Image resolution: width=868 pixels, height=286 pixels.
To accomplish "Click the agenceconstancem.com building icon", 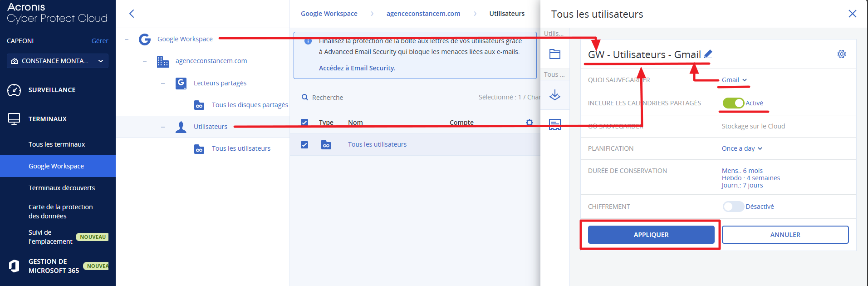I will click(162, 61).
